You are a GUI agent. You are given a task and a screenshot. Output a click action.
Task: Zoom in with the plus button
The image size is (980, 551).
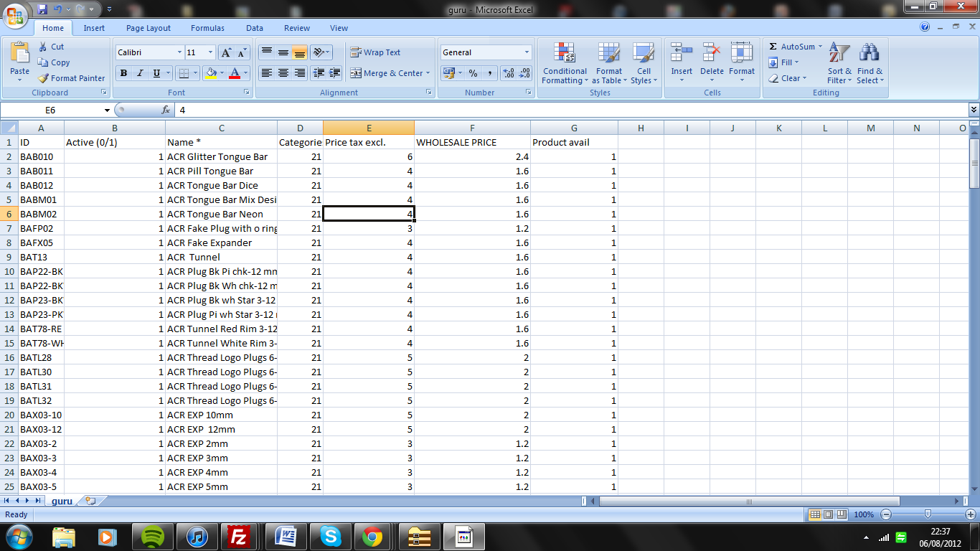click(x=971, y=514)
